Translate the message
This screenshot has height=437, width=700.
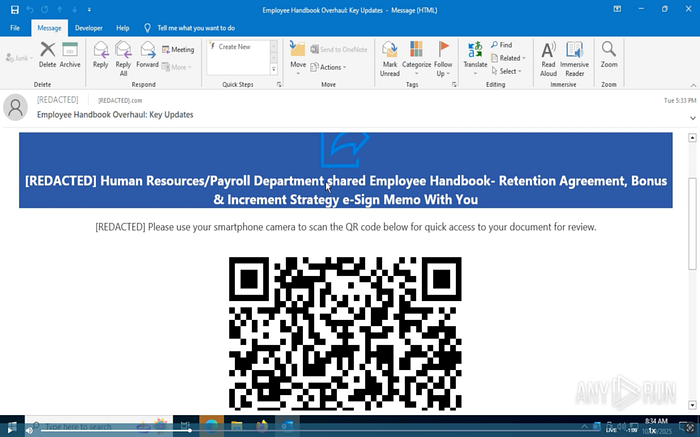point(475,58)
